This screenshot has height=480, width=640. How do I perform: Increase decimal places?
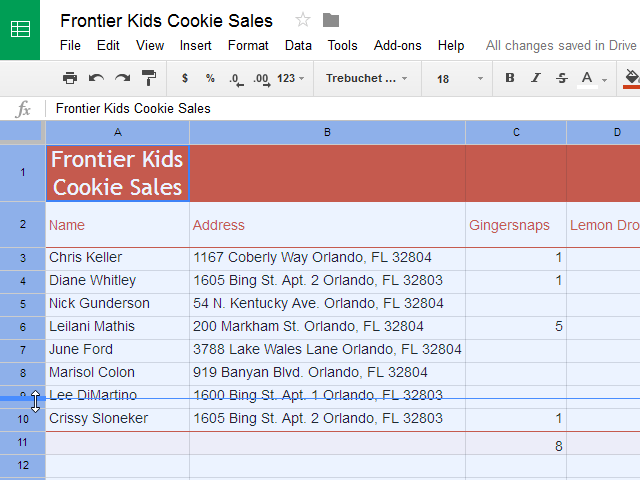(x=261, y=78)
